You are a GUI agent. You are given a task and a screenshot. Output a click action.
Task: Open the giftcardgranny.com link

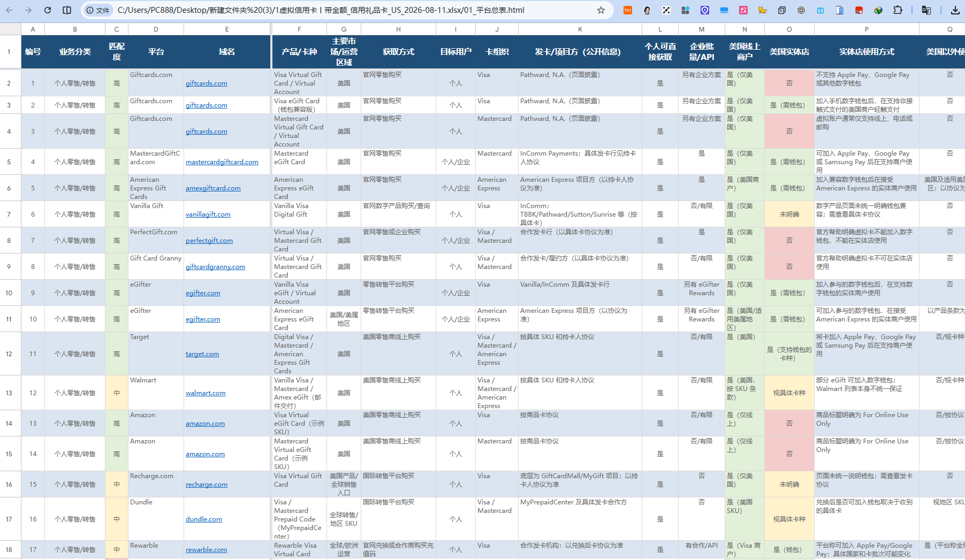point(216,267)
